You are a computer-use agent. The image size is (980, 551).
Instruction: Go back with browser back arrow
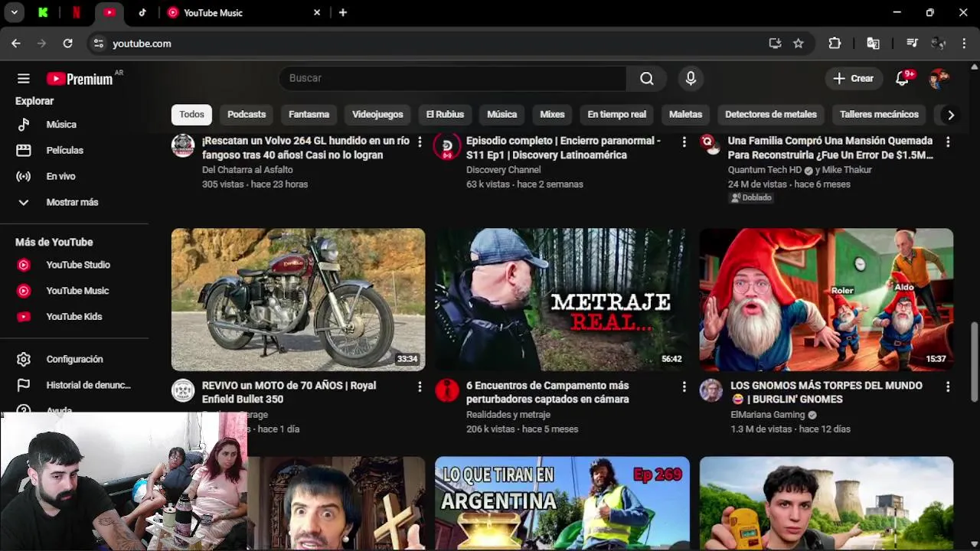click(x=16, y=44)
